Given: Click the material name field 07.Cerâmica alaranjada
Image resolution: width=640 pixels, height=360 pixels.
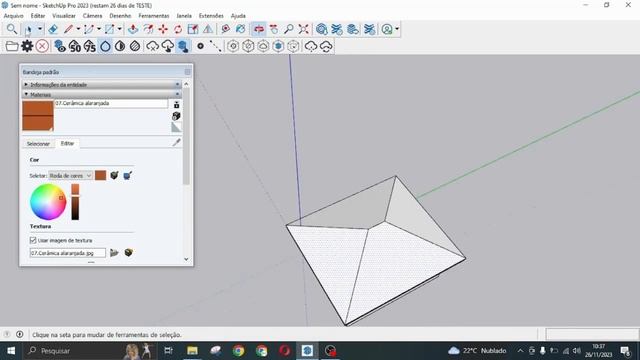Looking at the screenshot, I should click(111, 104).
